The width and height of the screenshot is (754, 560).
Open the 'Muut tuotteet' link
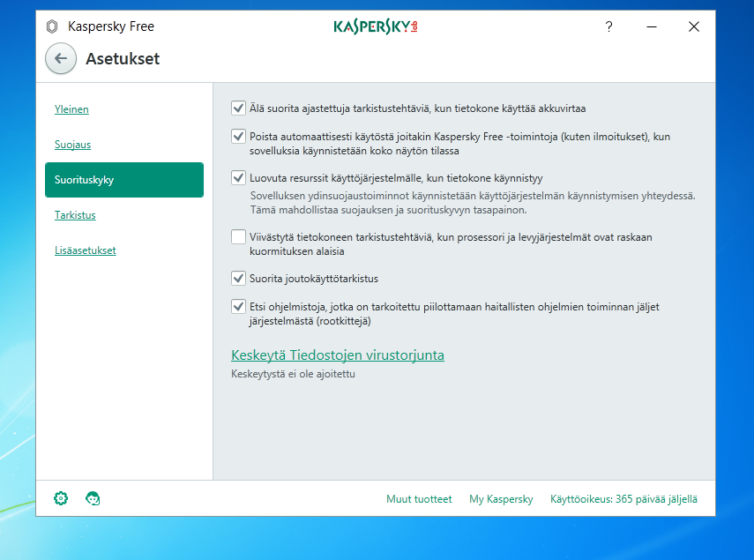(x=419, y=499)
